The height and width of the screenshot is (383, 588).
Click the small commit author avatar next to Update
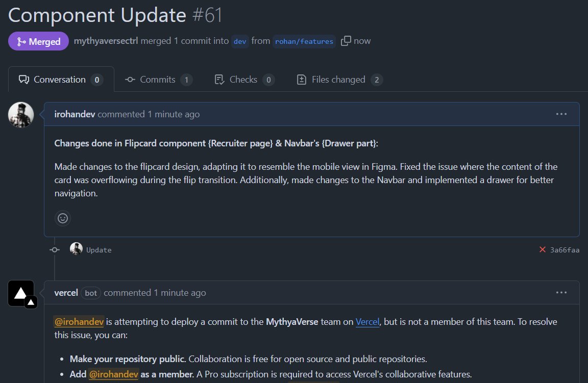[x=76, y=249]
